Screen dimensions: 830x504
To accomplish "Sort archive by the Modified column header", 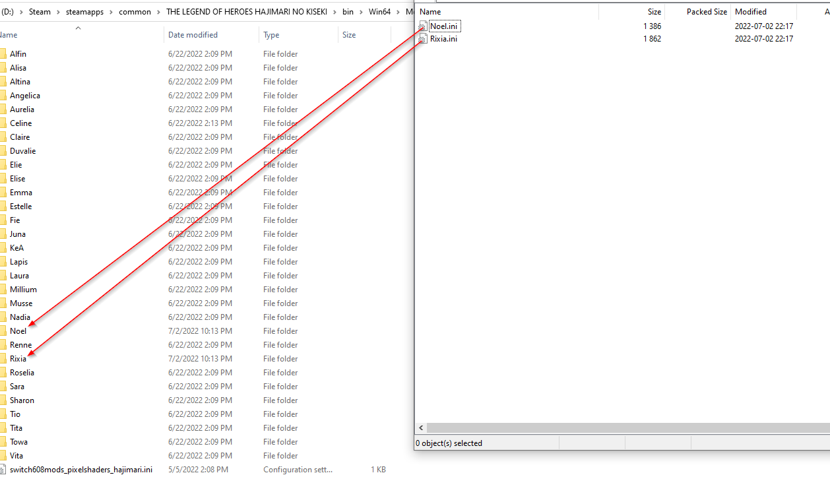I will tap(751, 12).
